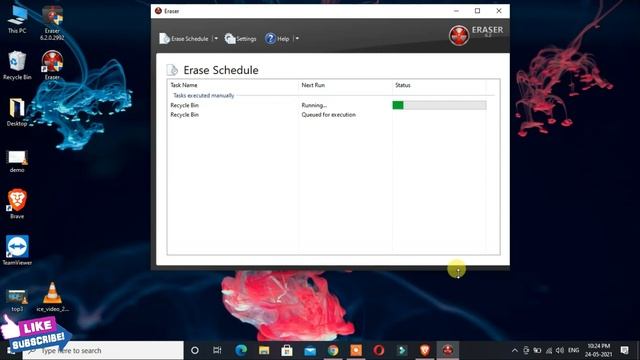Click the Help question mark button
Image resolution: width=640 pixels, height=360 pixels.
pyautogui.click(x=277, y=39)
